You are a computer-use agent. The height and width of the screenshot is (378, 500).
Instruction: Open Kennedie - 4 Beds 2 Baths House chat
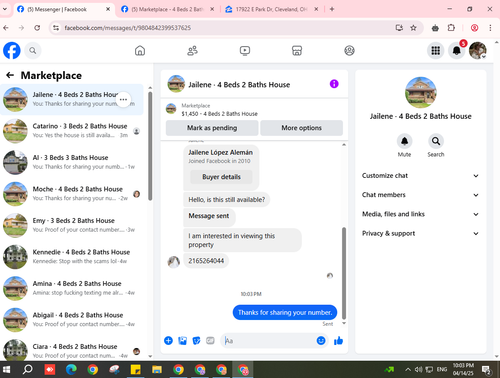[72, 257]
